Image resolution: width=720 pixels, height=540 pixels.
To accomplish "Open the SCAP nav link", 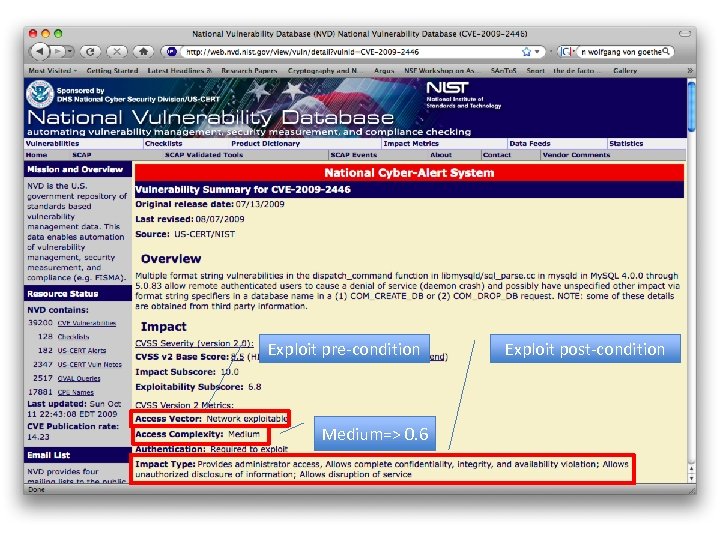I will 82,155.
